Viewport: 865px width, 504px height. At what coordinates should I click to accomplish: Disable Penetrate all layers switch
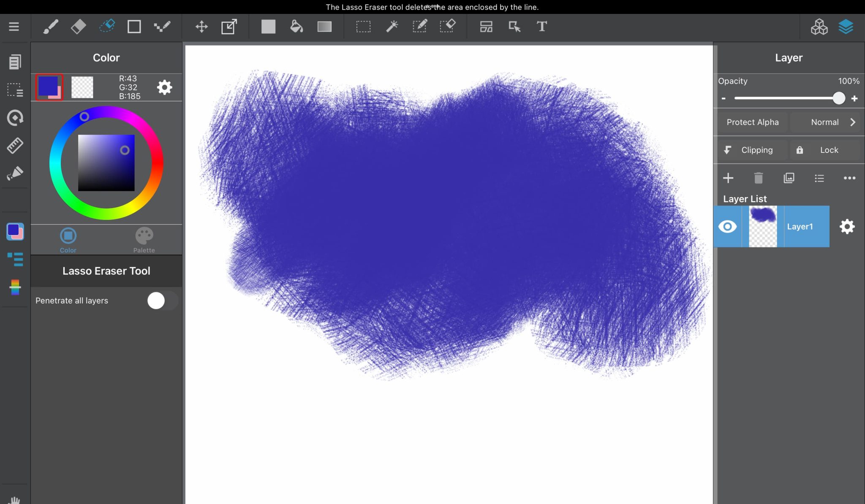pyautogui.click(x=162, y=301)
